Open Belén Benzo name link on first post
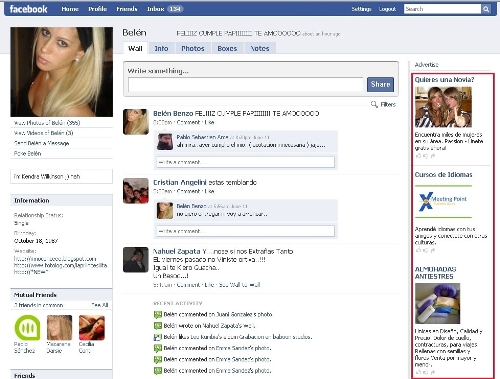The image size is (500, 379). coord(173,113)
